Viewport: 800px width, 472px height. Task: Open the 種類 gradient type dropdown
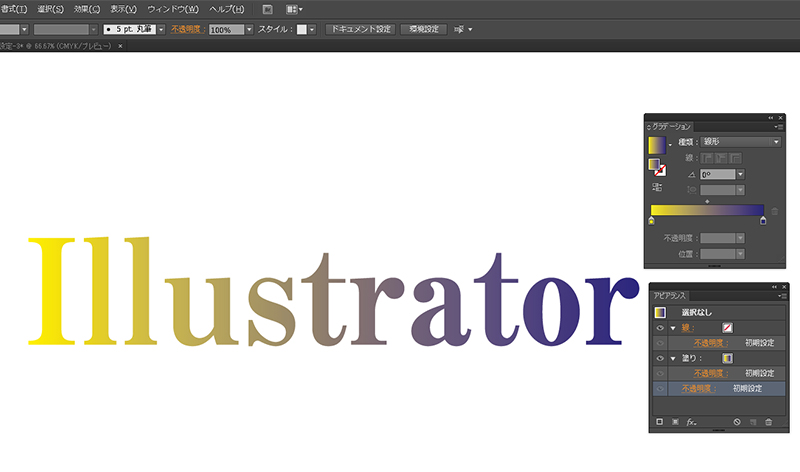pos(741,142)
